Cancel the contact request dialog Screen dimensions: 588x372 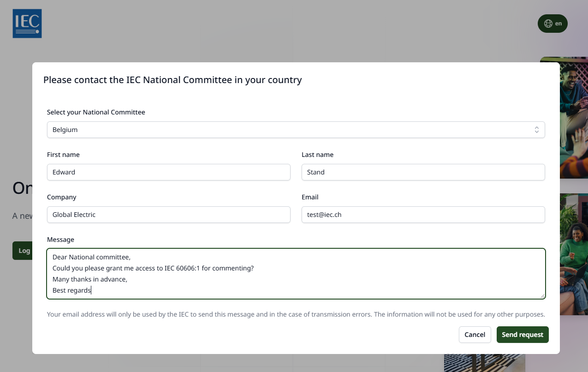(x=475, y=335)
